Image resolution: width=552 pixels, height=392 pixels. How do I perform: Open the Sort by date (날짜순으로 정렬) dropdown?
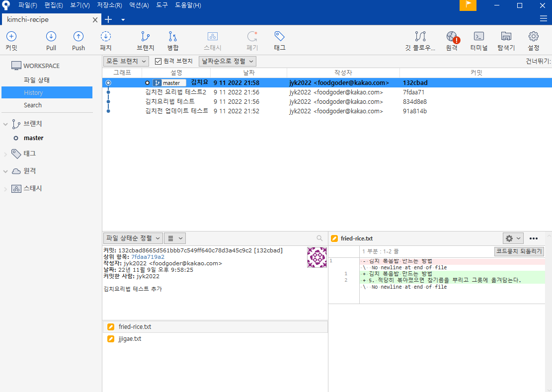pyautogui.click(x=228, y=61)
